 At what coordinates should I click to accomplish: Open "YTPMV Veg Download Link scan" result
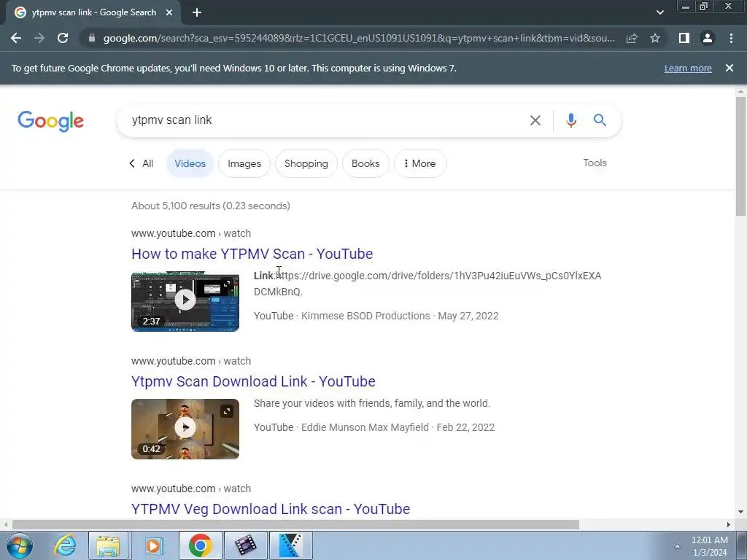point(271,509)
